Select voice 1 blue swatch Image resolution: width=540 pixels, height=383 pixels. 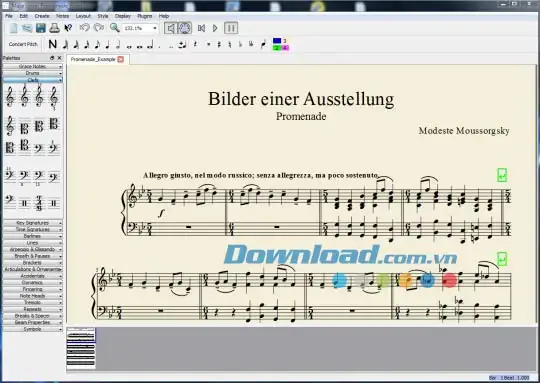pos(277,41)
